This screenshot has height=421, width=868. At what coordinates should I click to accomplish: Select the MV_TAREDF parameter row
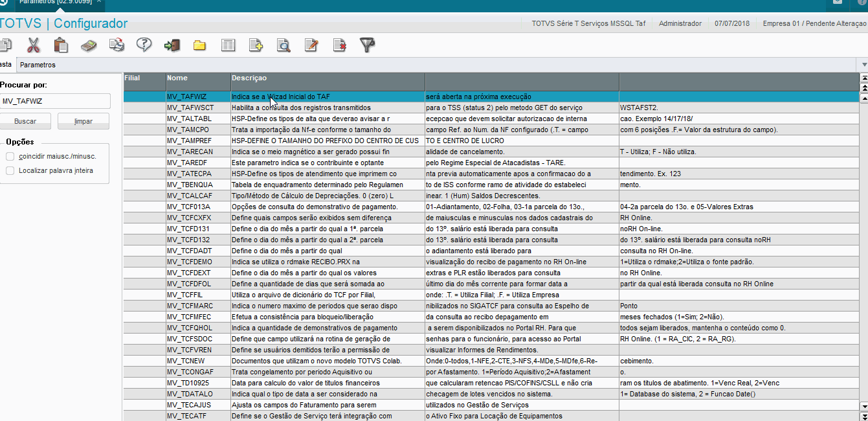click(x=491, y=163)
